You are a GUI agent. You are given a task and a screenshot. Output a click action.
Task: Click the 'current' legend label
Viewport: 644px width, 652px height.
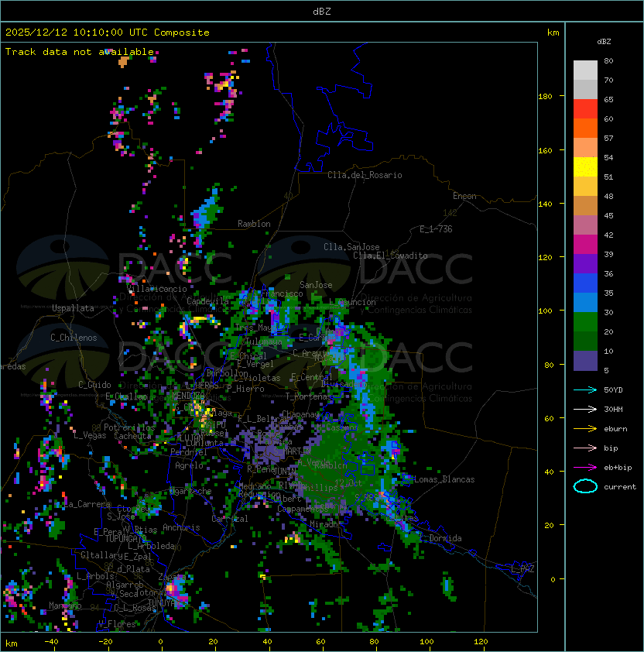tap(620, 487)
